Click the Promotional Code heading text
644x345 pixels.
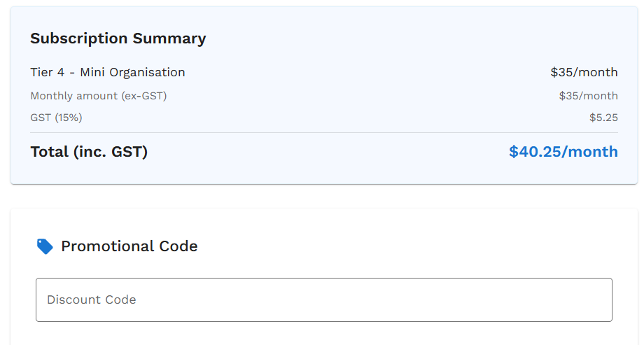(x=129, y=246)
